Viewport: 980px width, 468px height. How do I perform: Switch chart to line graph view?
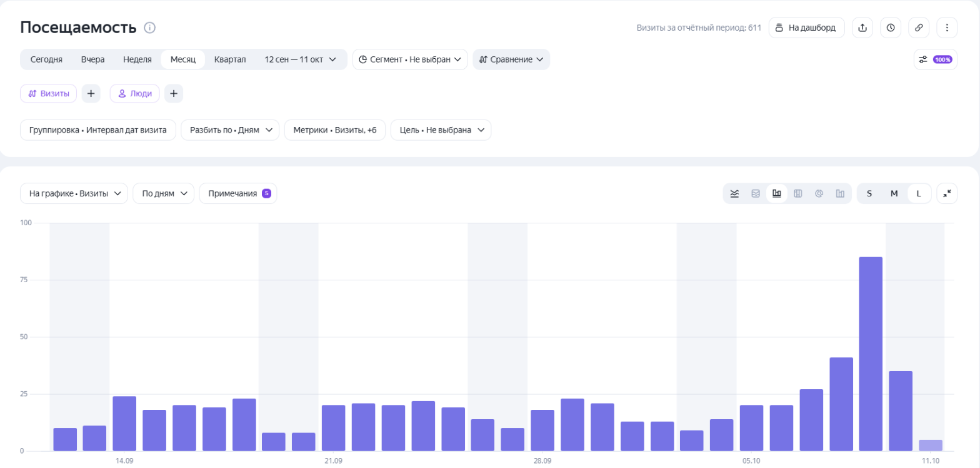734,193
